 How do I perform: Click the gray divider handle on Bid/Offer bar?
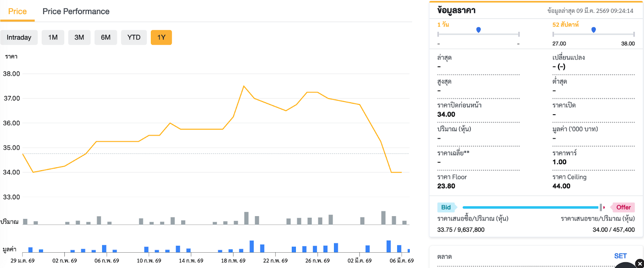tap(601, 207)
